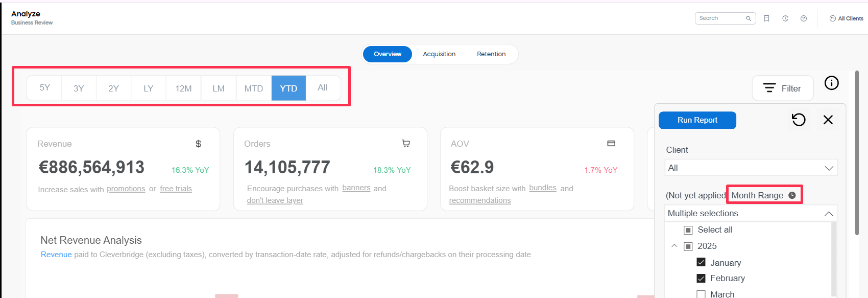Click the info circle icon beside Filter
The width and height of the screenshot is (868, 298).
coord(832,83)
